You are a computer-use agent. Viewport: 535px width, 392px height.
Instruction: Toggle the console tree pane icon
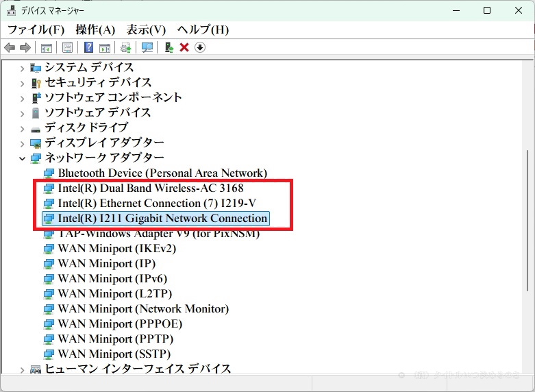coord(47,48)
